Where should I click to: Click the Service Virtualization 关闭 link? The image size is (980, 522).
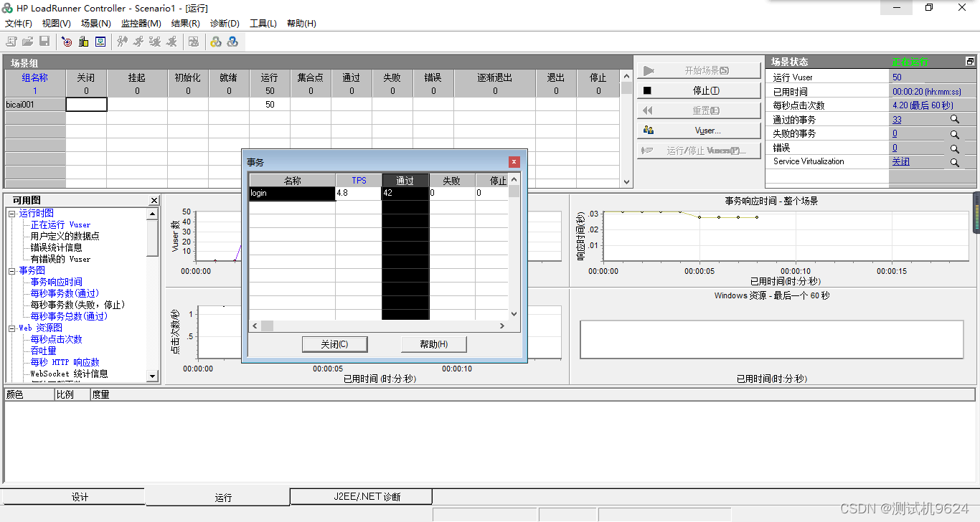pyautogui.click(x=900, y=161)
